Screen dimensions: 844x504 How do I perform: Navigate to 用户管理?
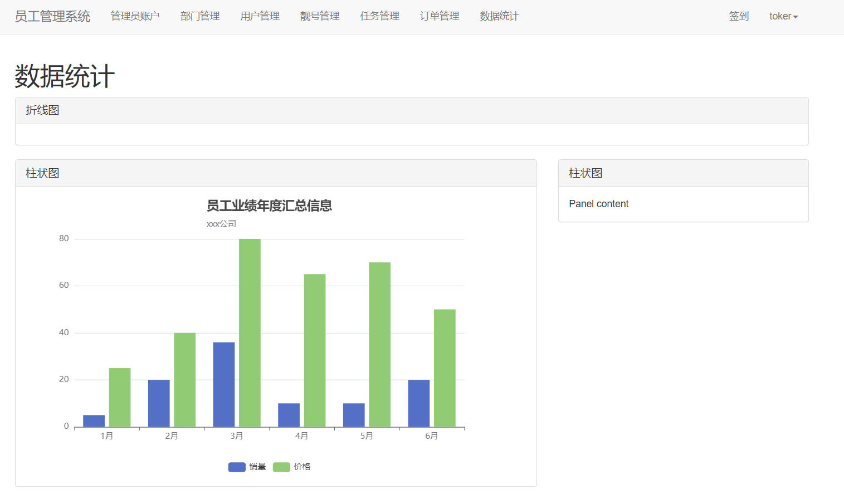point(260,16)
